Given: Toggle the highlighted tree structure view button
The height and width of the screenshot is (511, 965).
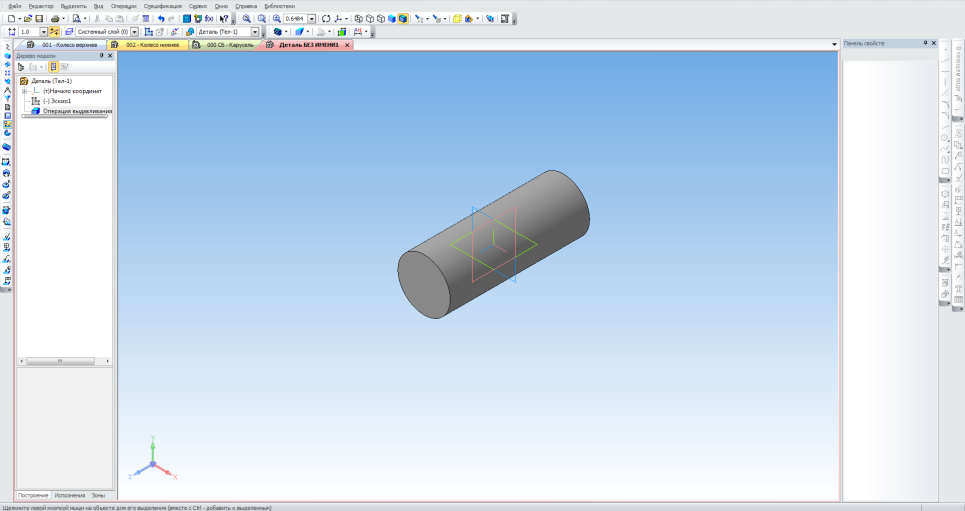Looking at the screenshot, I should point(53,67).
